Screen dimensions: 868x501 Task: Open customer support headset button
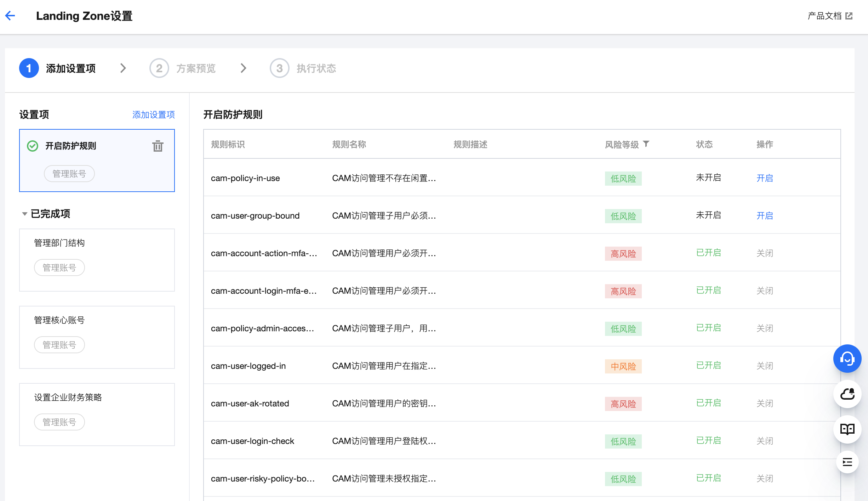847,359
